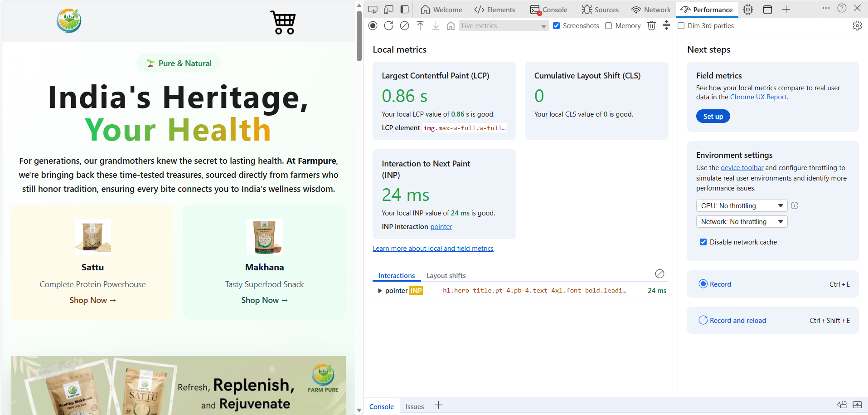Open the Network tab
Viewport: 868px width, 415px height.
pyautogui.click(x=651, y=10)
